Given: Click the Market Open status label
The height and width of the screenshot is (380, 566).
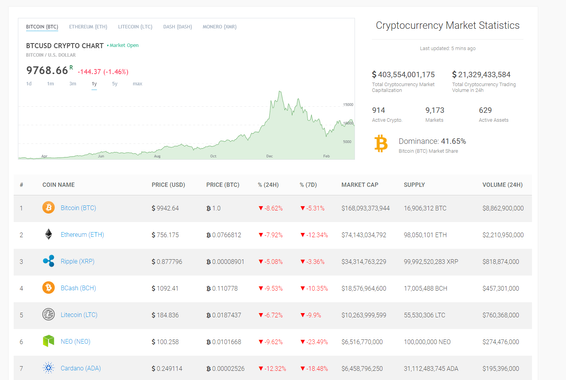Looking at the screenshot, I should pyautogui.click(x=123, y=45).
